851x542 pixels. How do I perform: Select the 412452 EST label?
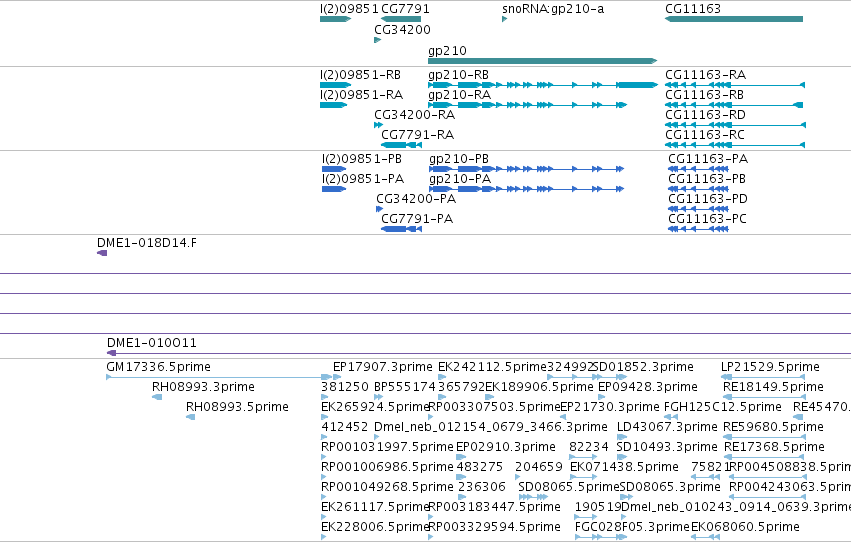345,426
